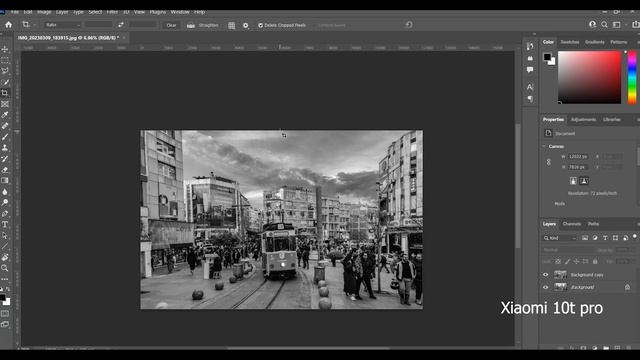Select the Horizontal Type tool
This screenshot has height=360, width=640.
pyautogui.click(x=5, y=224)
